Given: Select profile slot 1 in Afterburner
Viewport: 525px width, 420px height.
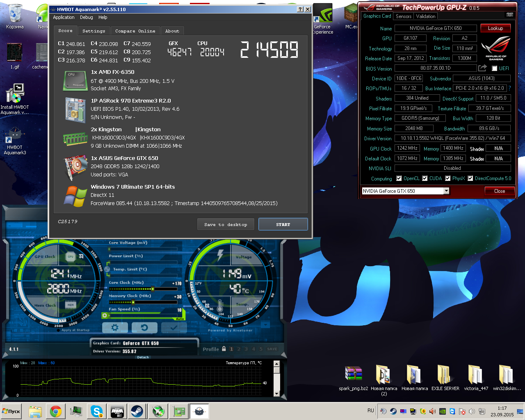Looking at the screenshot, I should pos(231,349).
